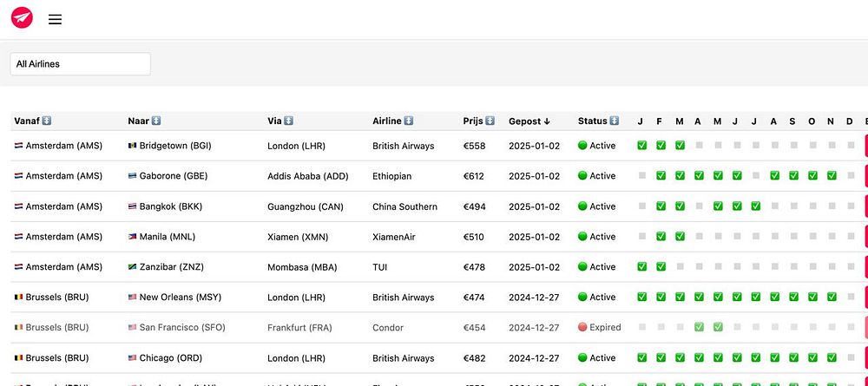Open the New Orleans (MSY) deal
Image resolution: width=868 pixels, height=386 pixels.
click(180, 298)
